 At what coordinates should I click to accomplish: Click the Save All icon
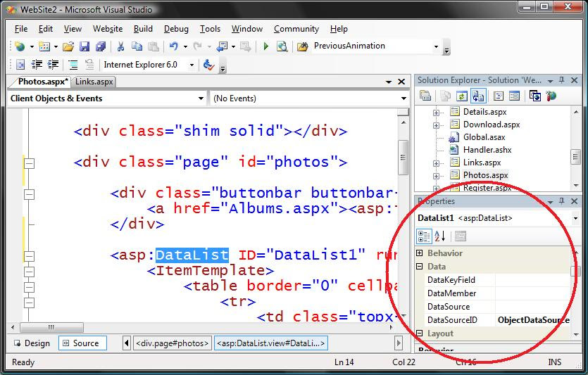(101, 46)
